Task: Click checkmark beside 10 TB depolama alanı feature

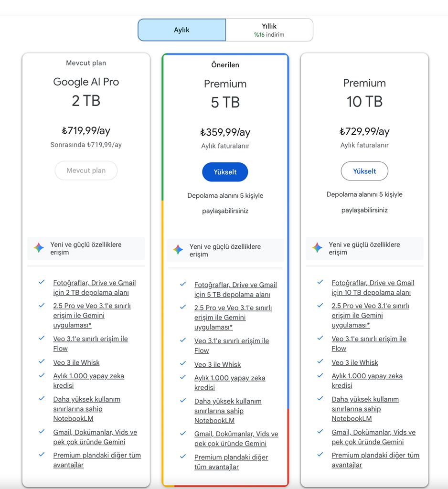Action: (x=320, y=282)
